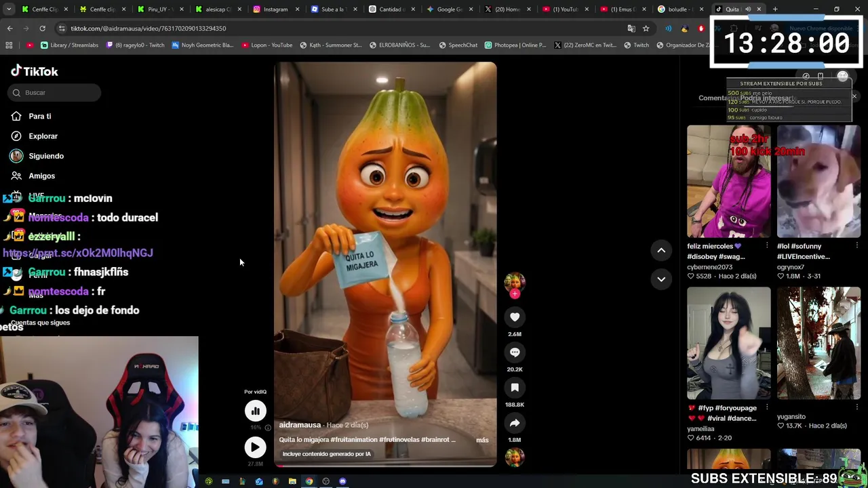Open more options for '#lol #sofunny' video
Viewport: 868px width, 488px height.
click(857, 245)
